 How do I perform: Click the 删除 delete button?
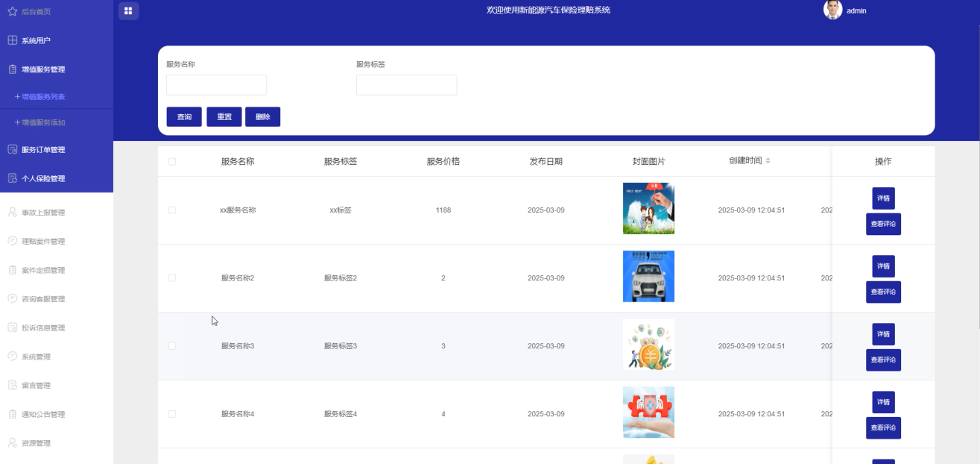click(263, 117)
